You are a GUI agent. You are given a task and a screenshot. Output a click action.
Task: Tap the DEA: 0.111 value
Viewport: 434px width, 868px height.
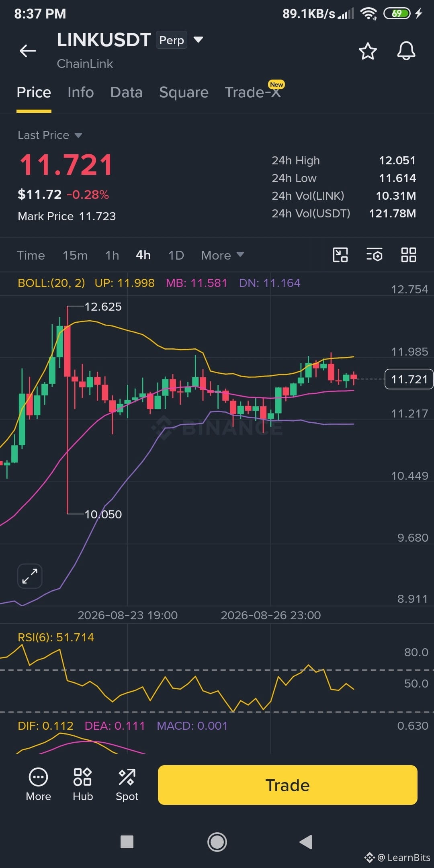115,726
